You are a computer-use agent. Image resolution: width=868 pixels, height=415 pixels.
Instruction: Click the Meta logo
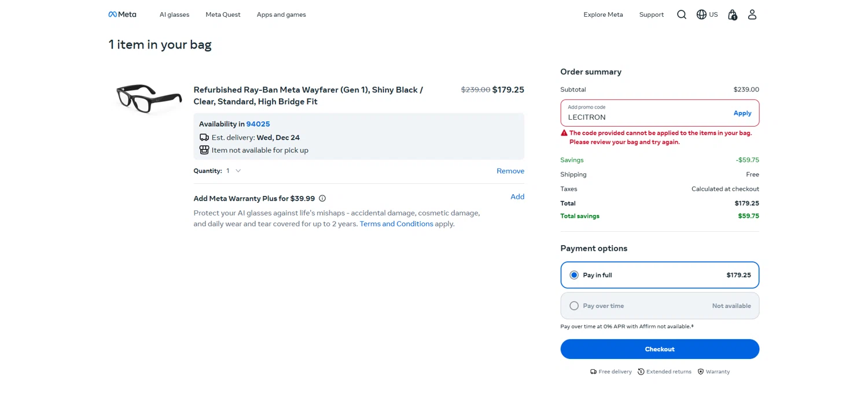(122, 14)
